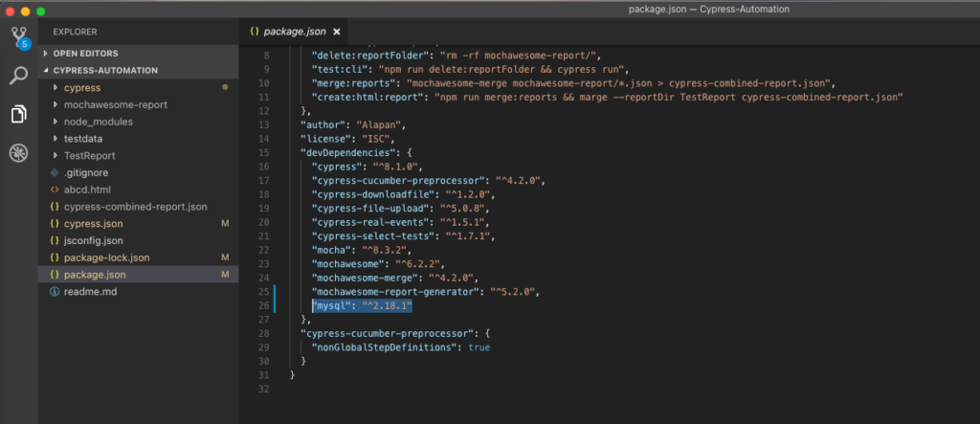Select the package.json editor tab
Screen dimensions: 980x424
(294, 32)
